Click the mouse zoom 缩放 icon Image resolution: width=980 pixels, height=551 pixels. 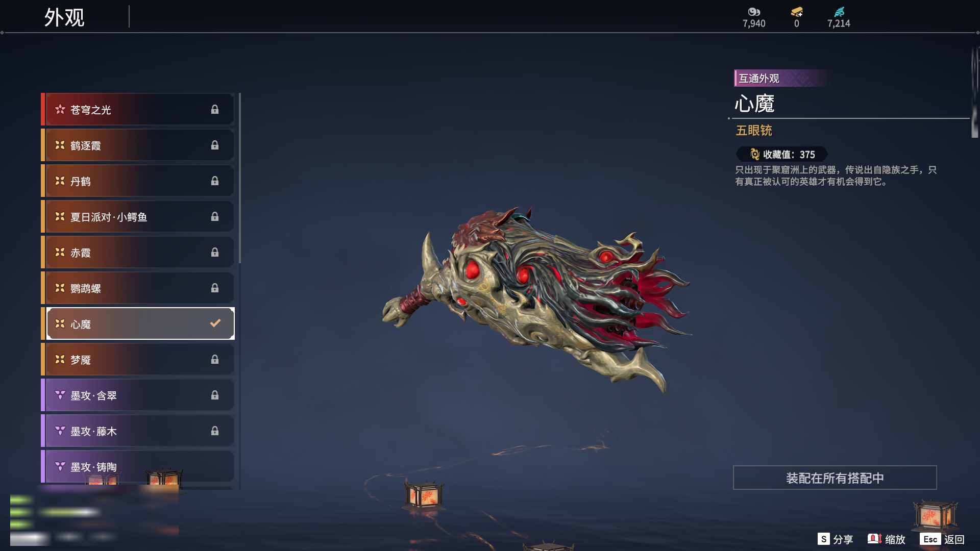click(x=874, y=539)
